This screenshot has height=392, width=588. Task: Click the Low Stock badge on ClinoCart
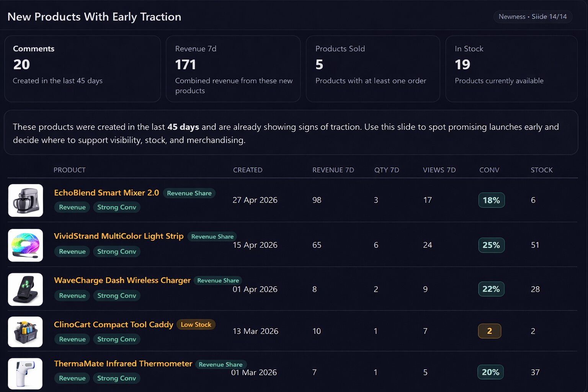click(196, 325)
